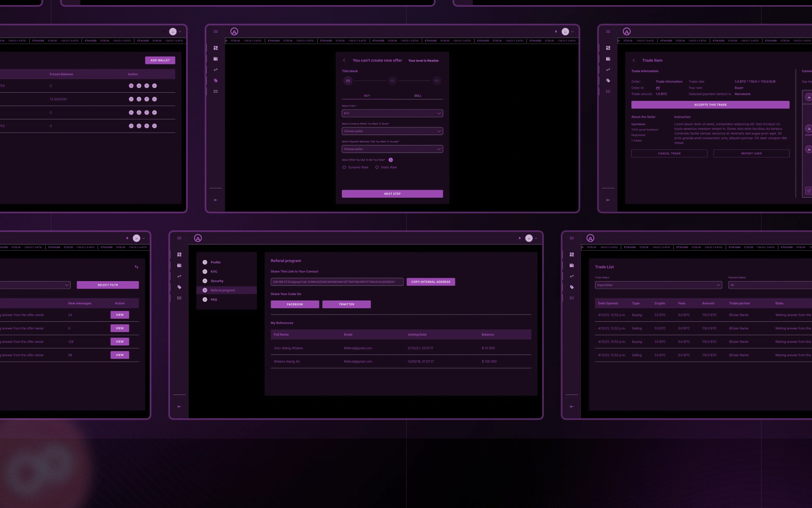
Task: Click the info icon beside the rate selection label
Action: 391,160
